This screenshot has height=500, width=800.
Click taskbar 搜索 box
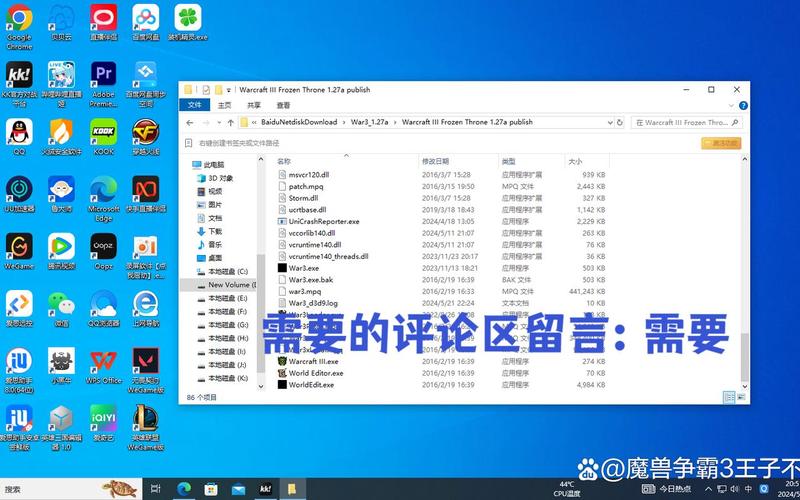(x=71, y=489)
